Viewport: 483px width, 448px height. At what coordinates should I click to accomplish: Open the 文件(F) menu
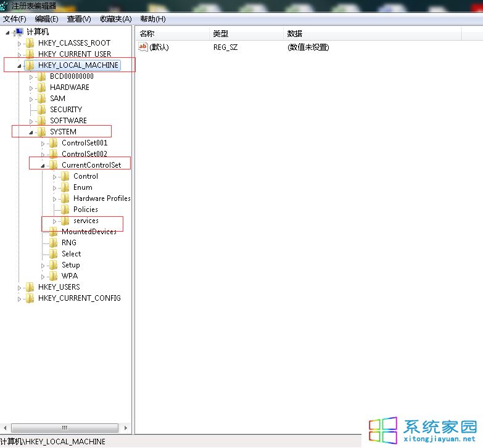(15, 19)
